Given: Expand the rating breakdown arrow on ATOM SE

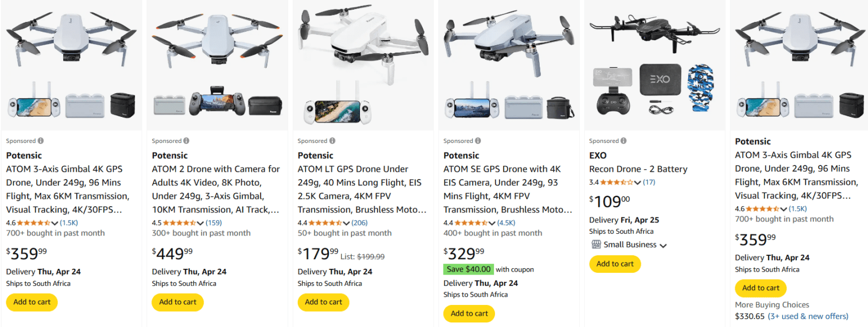Looking at the screenshot, I should point(492,223).
